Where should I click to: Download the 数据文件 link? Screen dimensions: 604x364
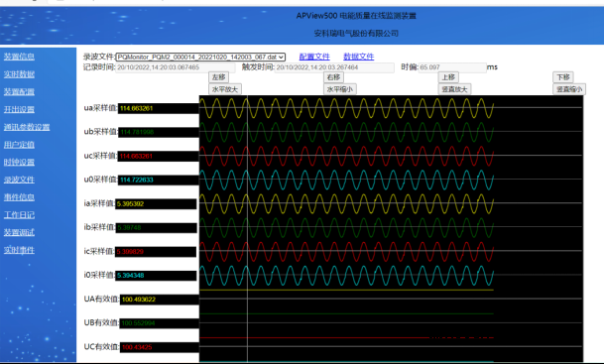click(358, 57)
